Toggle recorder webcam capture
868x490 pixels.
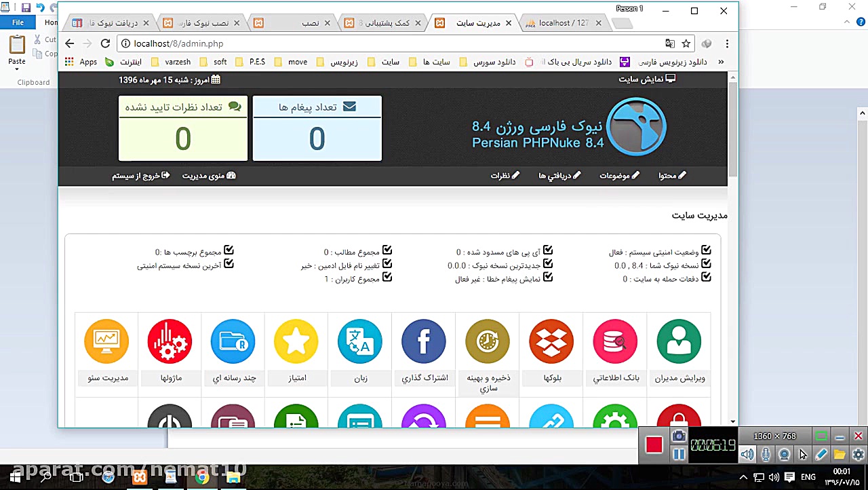tap(784, 455)
